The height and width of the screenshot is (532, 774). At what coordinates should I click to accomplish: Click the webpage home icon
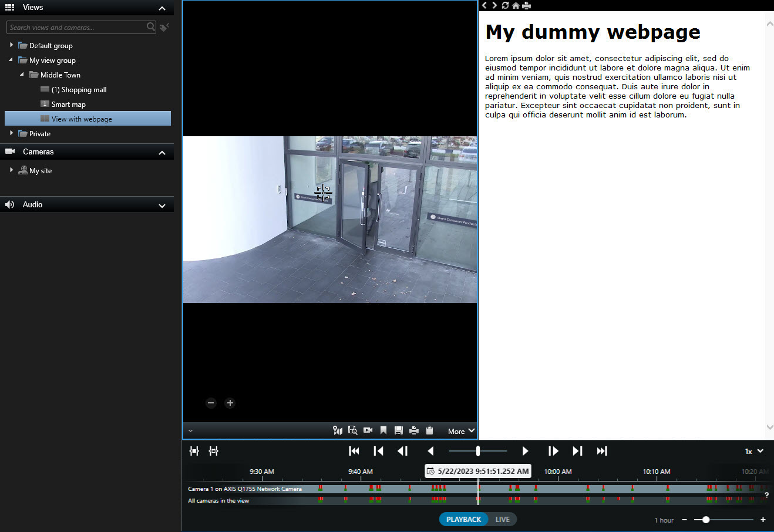[x=516, y=5]
